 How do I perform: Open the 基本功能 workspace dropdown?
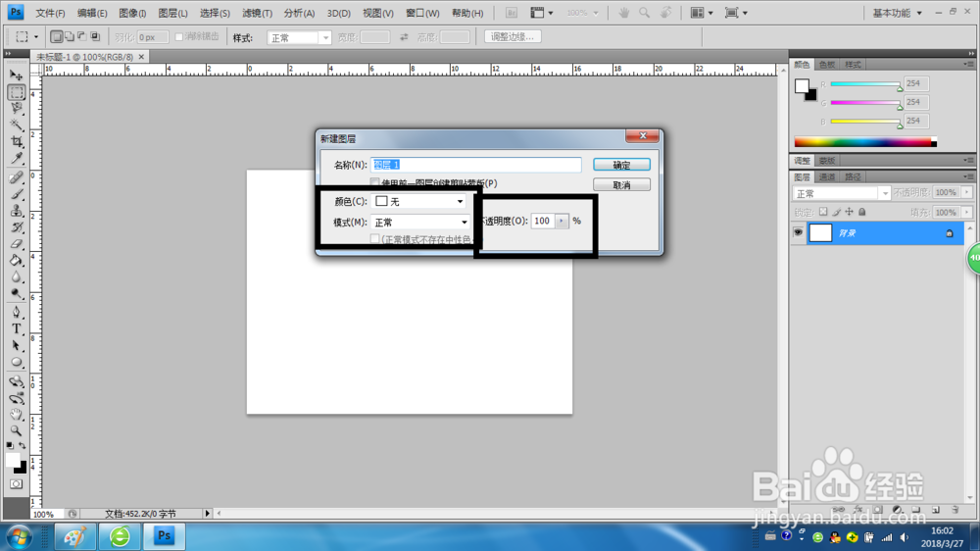click(x=897, y=13)
